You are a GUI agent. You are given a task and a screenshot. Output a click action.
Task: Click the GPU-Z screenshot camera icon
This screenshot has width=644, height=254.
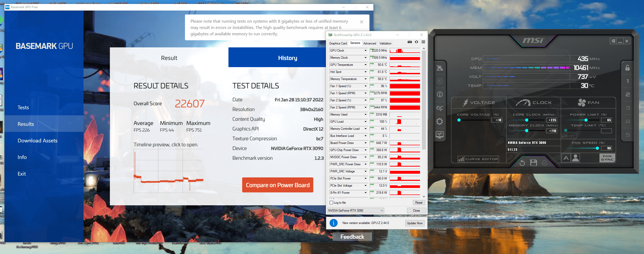click(x=409, y=42)
